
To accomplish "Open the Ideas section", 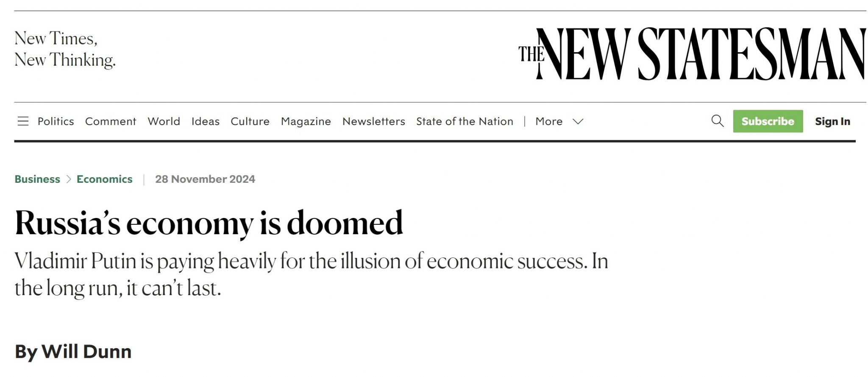I will tap(206, 121).
